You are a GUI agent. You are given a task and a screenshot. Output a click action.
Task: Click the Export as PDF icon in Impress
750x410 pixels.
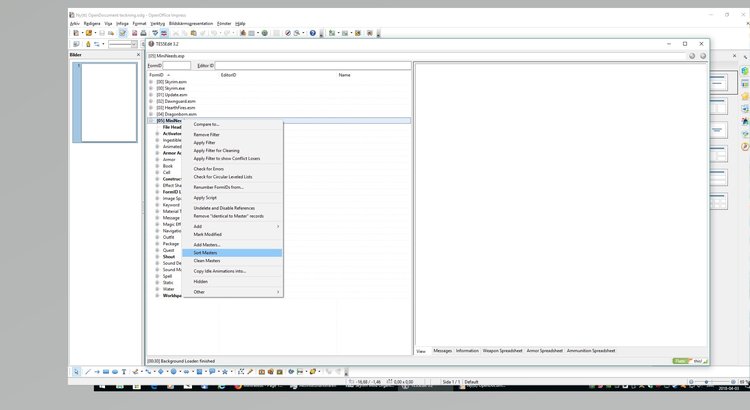tap(134, 33)
